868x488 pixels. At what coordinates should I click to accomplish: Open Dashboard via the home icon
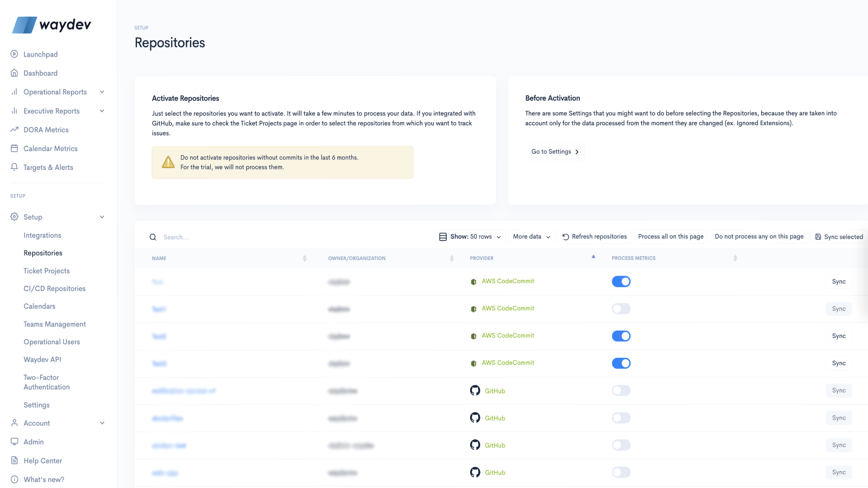14,73
